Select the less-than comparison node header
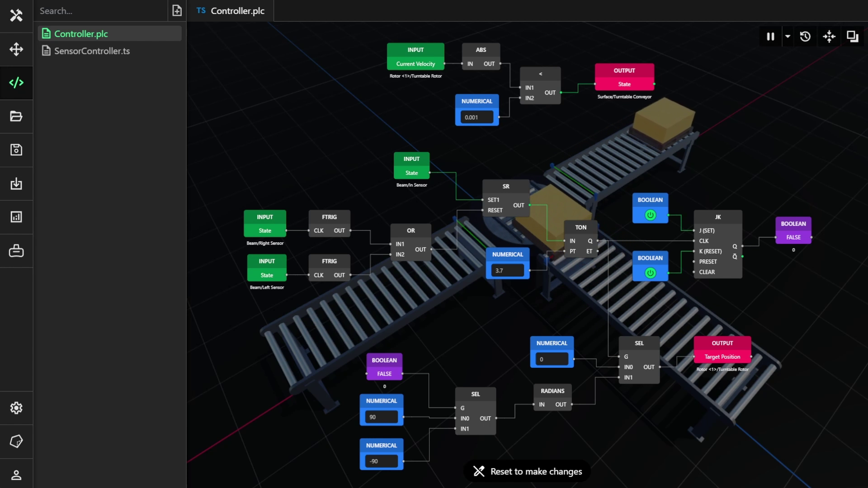 point(540,74)
